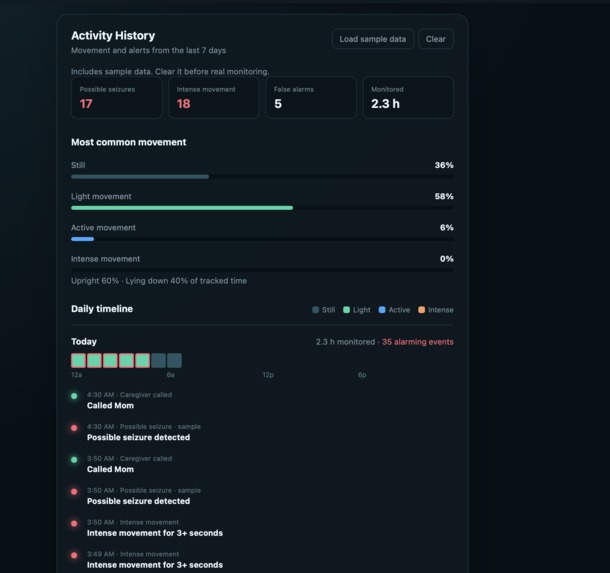Open the Possible seizures stat card
This screenshot has height=573, width=610.
(x=117, y=97)
